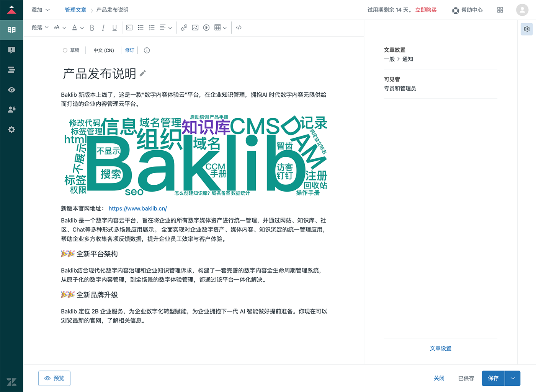Click the 已保存 saved status text

click(466, 378)
